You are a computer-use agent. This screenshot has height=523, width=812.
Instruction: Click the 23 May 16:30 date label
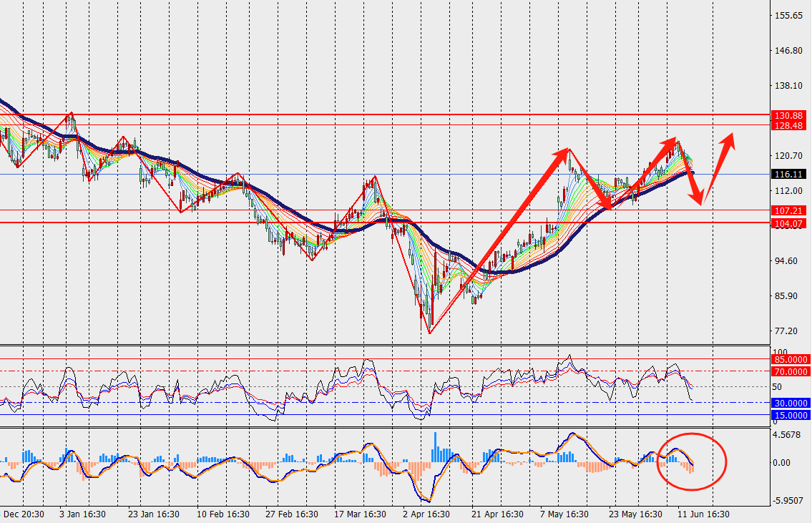(x=635, y=514)
